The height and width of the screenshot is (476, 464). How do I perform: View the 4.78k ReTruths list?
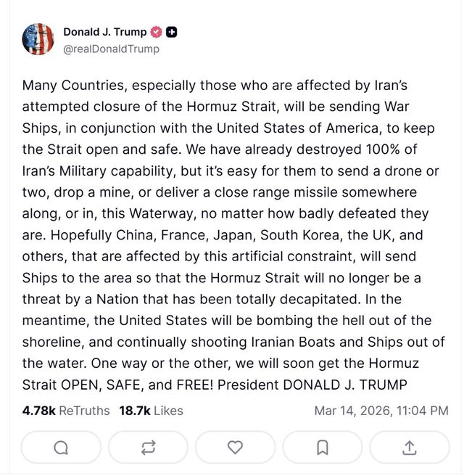click(66, 411)
